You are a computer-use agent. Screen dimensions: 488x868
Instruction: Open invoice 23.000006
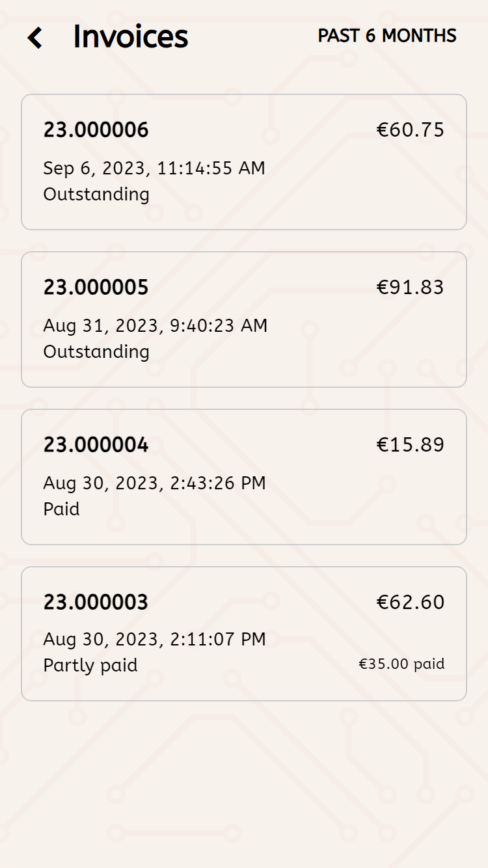96,130
